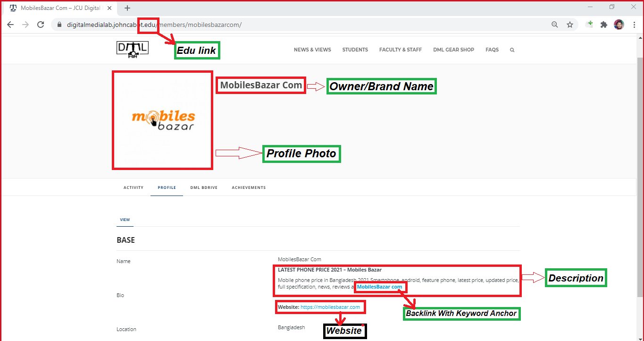Open the DML BDRIVE section
644x341 pixels.
click(204, 188)
